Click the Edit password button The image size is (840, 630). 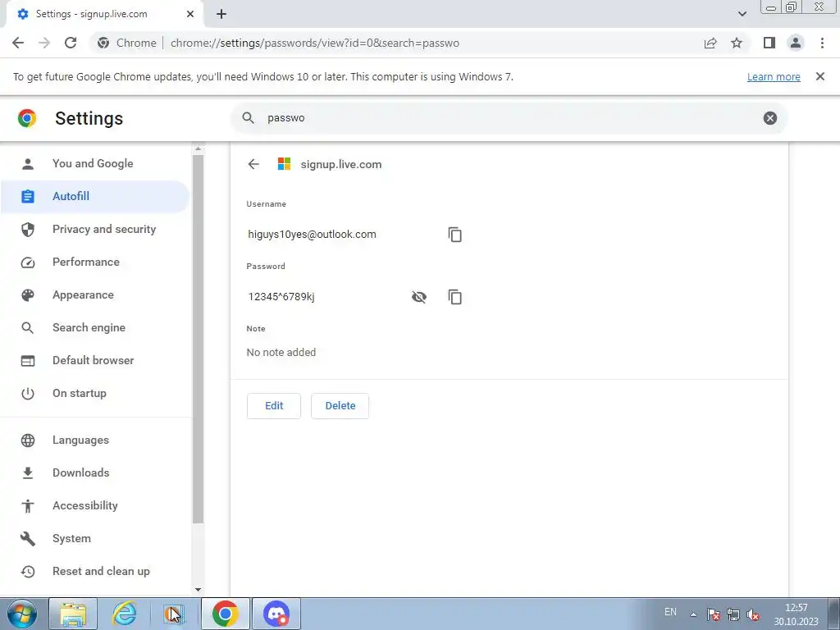coord(274,406)
